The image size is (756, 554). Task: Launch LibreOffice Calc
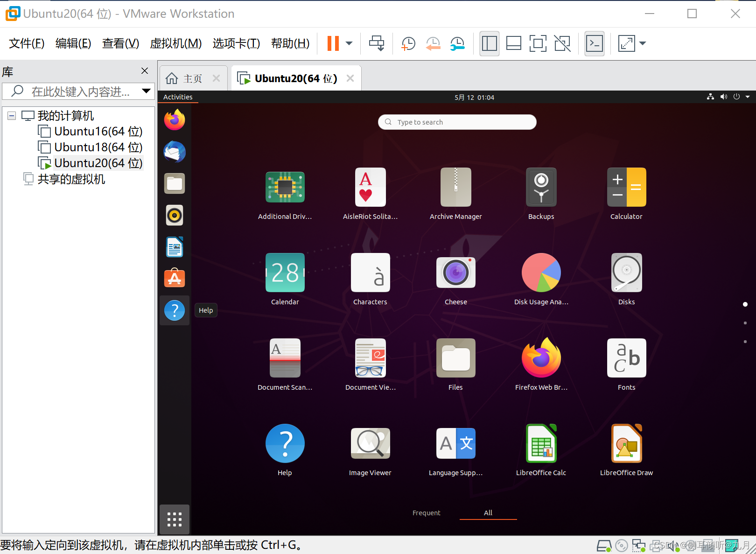(541, 443)
